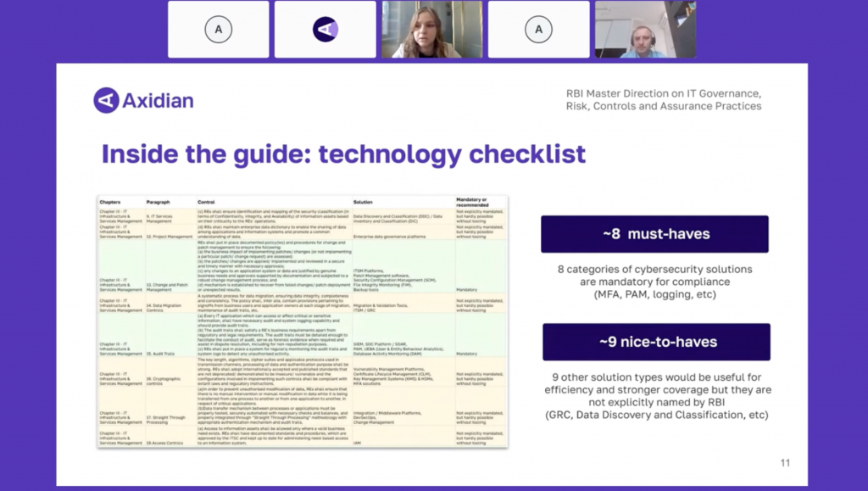Image resolution: width=868 pixels, height=491 pixels.
Task: Open the video tile of the man wearing a headset
Action: point(645,30)
